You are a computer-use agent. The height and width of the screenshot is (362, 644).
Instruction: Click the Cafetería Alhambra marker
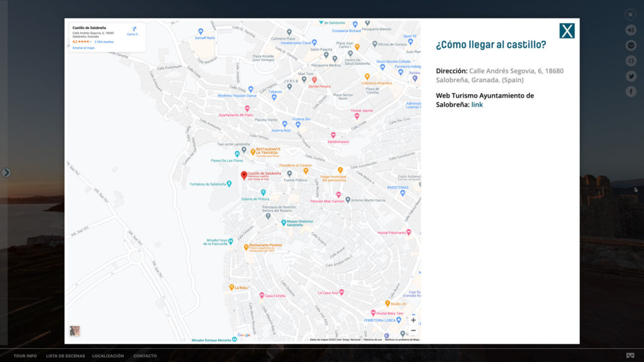coord(367,77)
